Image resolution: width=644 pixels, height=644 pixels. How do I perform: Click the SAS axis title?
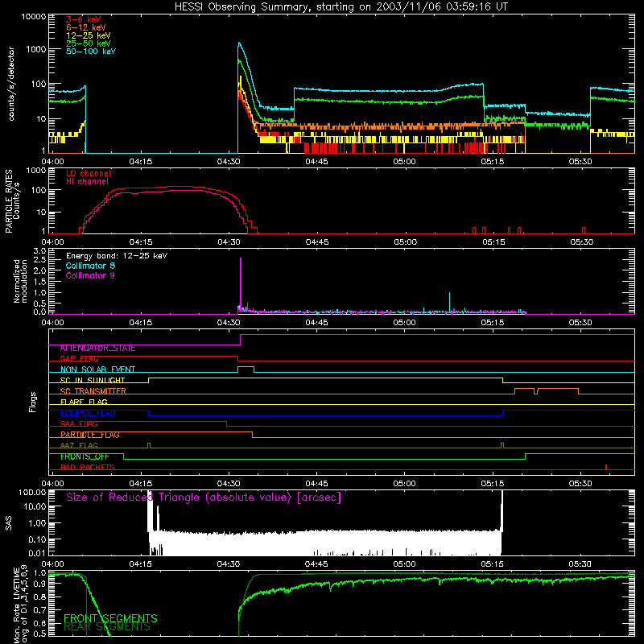(9, 523)
